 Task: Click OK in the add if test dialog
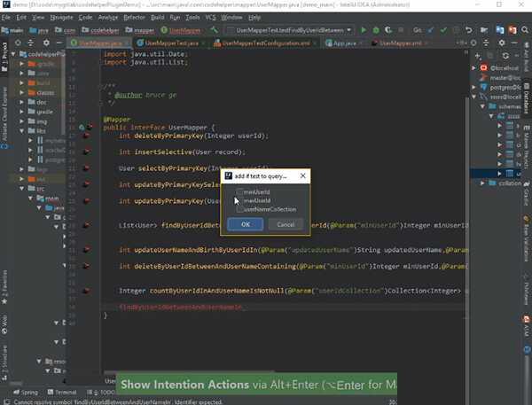point(245,225)
